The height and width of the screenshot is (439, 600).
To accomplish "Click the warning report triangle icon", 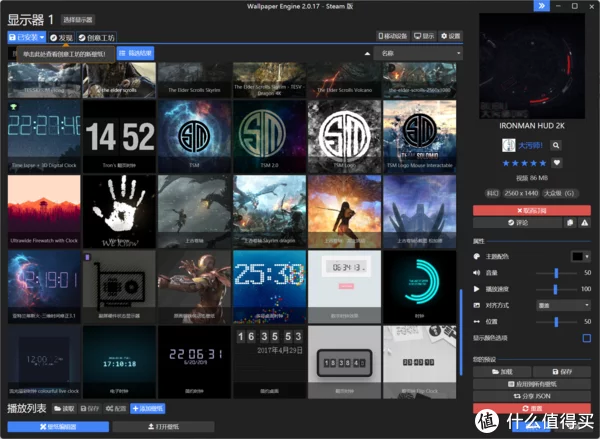I will (x=584, y=223).
